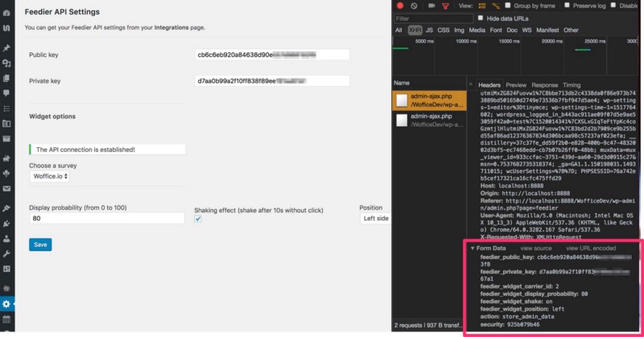Open the Tools wrench icon in sidebar
The image size is (644, 337).
coord(6,253)
